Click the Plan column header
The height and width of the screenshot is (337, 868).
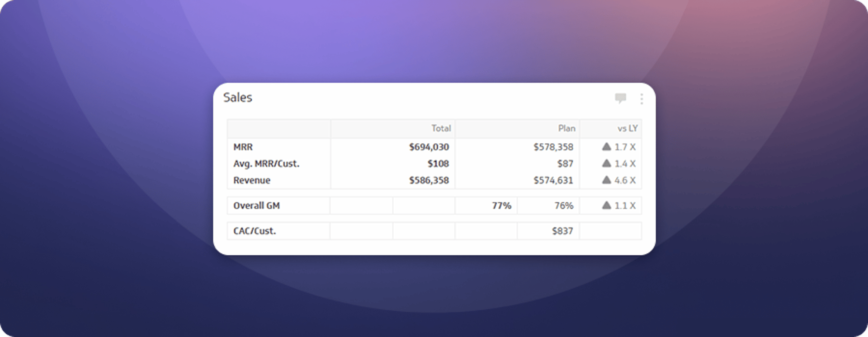point(567,128)
